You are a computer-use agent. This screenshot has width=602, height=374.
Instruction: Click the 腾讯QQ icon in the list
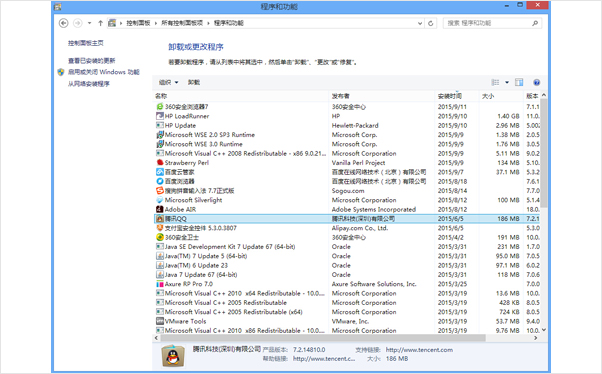pyautogui.click(x=160, y=218)
